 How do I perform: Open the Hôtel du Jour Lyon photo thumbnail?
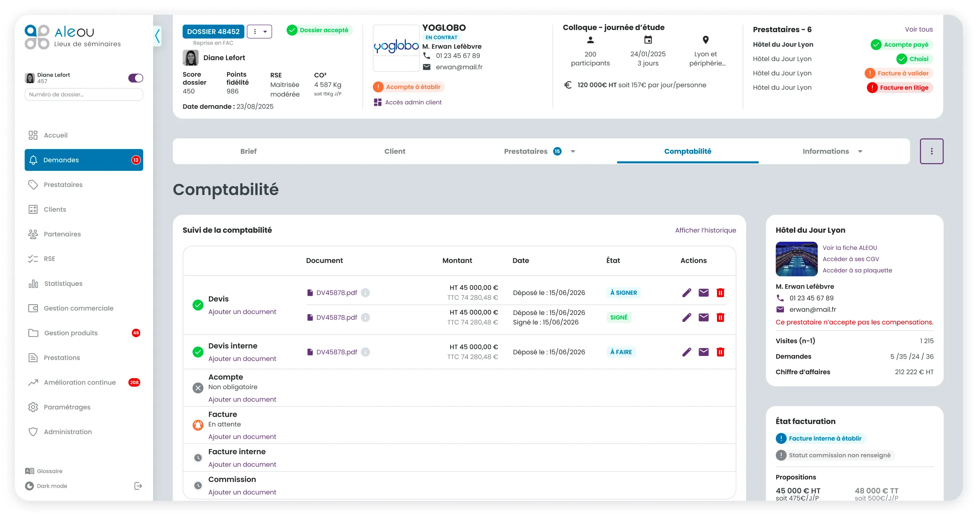coord(796,259)
